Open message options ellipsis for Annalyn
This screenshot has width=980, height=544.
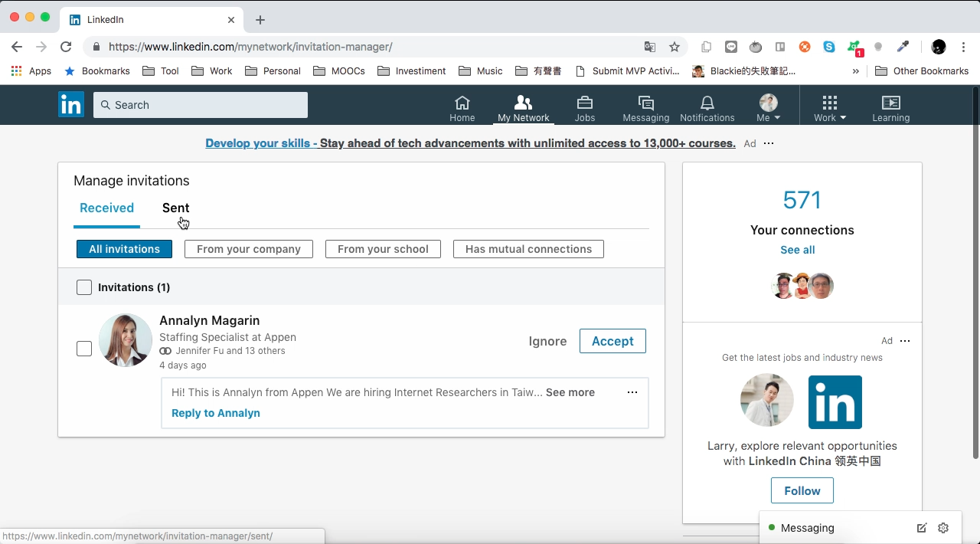632,392
